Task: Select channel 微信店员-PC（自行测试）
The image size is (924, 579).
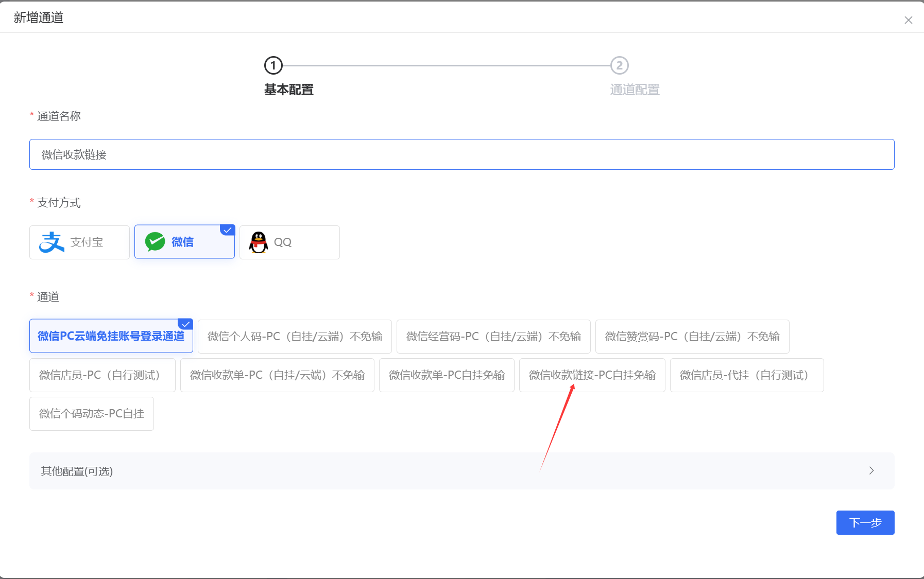Action: point(102,375)
